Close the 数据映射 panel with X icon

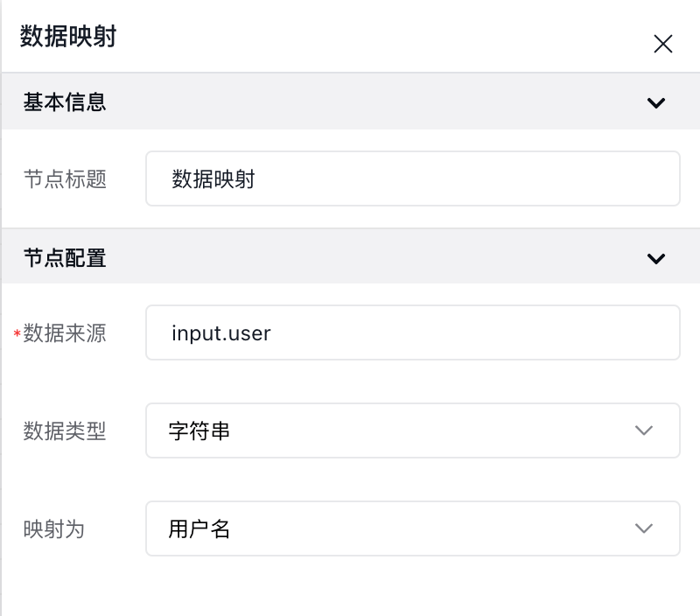[x=663, y=44]
